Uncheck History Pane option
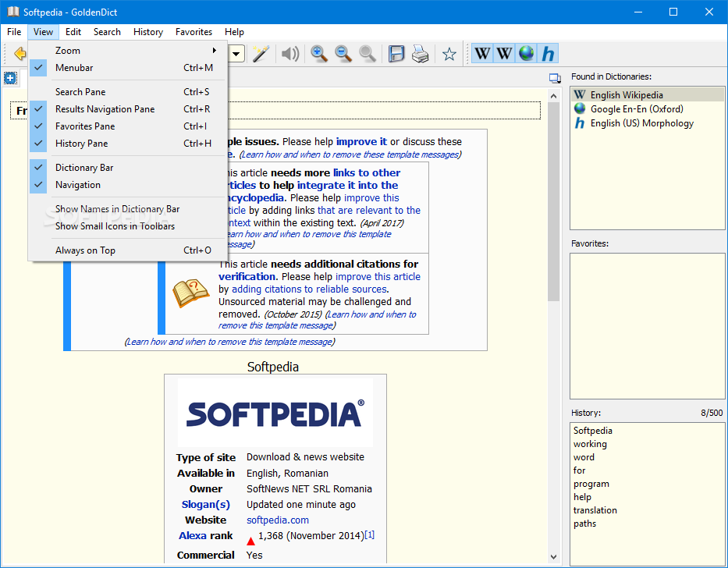The image size is (728, 568). coord(128,144)
